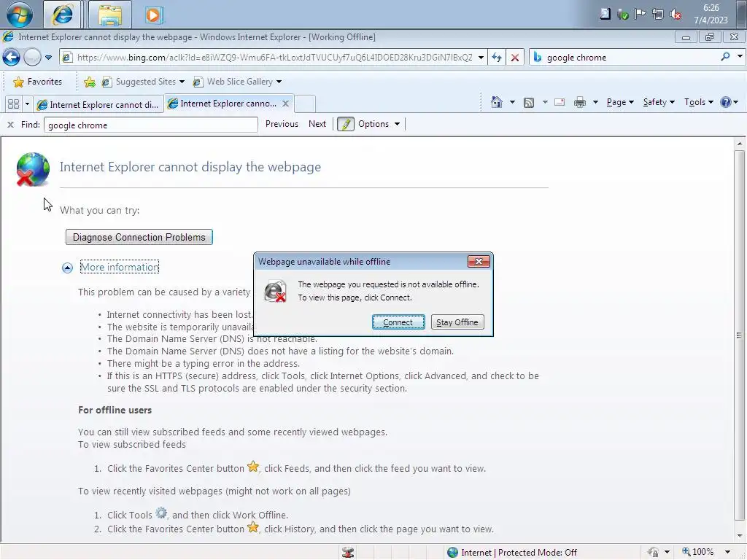This screenshot has height=560, width=747.
Task: Click the muted volume tray icon
Action: point(675,15)
